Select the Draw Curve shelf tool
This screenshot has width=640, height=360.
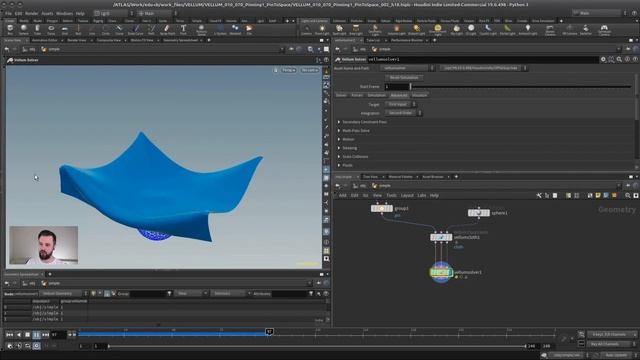(136, 29)
